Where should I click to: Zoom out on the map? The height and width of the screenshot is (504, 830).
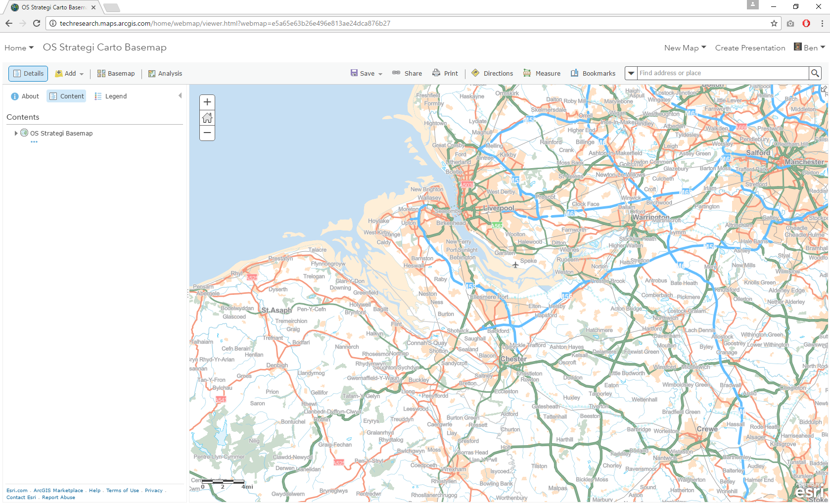pyautogui.click(x=207, y=133)
